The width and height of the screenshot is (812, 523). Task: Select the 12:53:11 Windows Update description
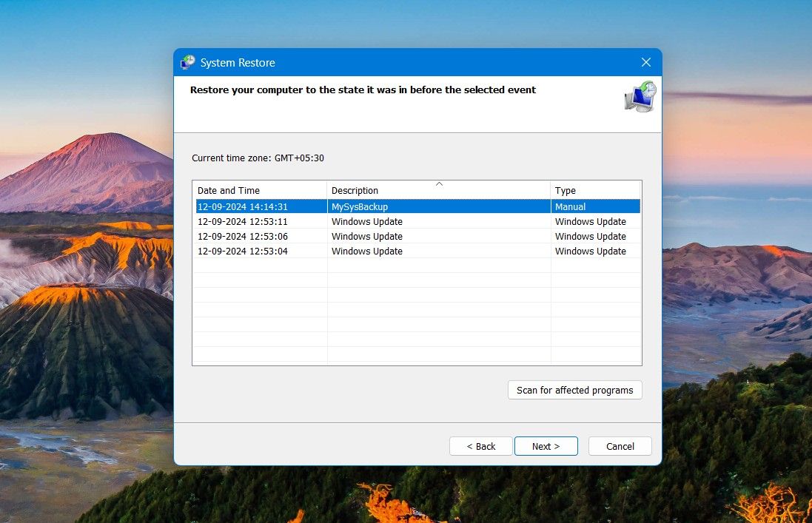(x=367, y=222)
